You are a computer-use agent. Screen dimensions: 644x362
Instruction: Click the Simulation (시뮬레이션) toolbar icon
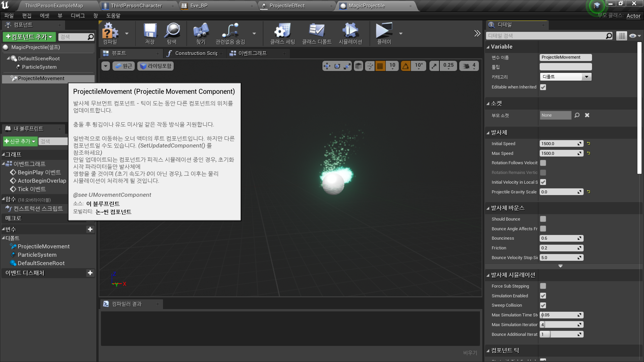click(x=350, y=31)
